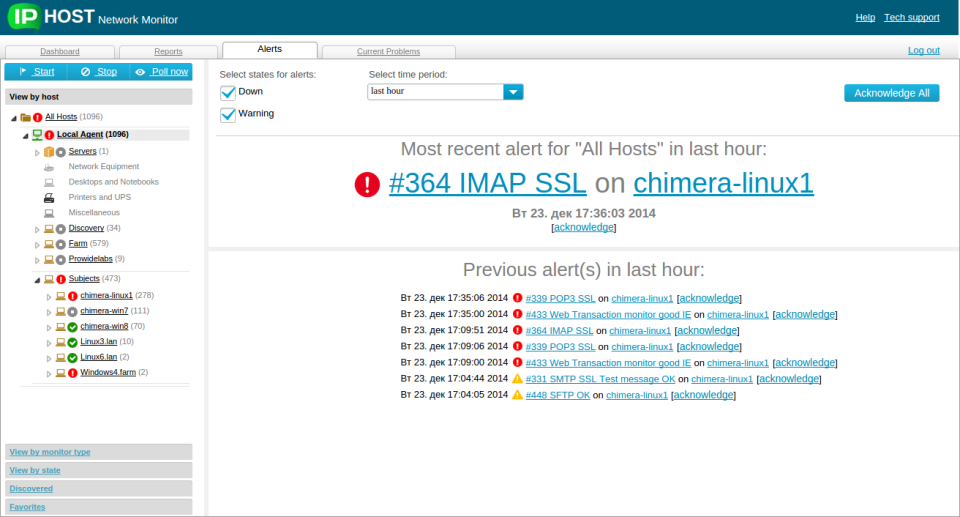Select the Prowidelabs group in the tree
The height and width of the screenshot is (517, 960).
click(x=91, y=259)
